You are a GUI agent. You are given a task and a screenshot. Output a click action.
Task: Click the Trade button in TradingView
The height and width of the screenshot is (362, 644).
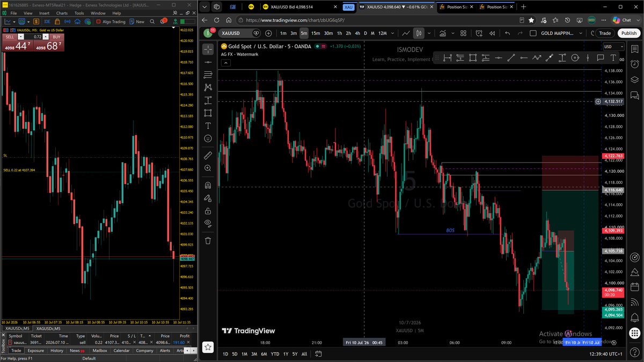[x=605, y=33]
